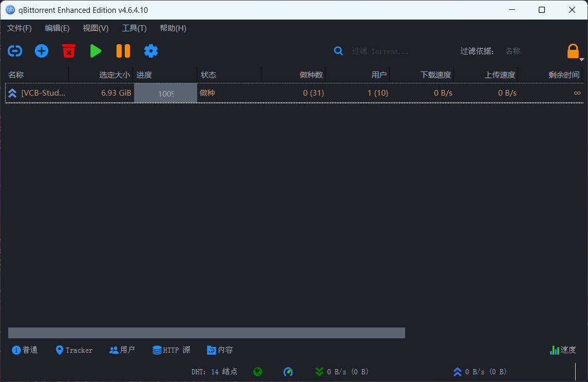The height and width of the screenshot is (382, 588).
Task: Open options with blue gear icon
Action: 151,51
